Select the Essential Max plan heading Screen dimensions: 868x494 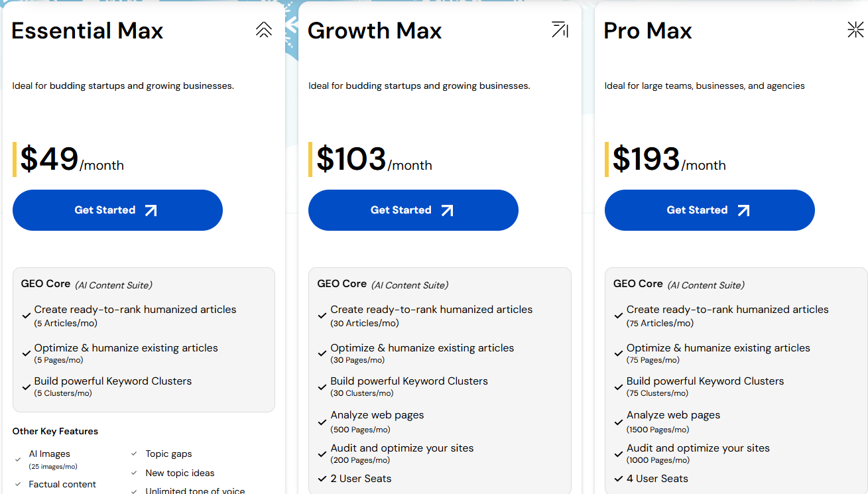pos(87,31)
